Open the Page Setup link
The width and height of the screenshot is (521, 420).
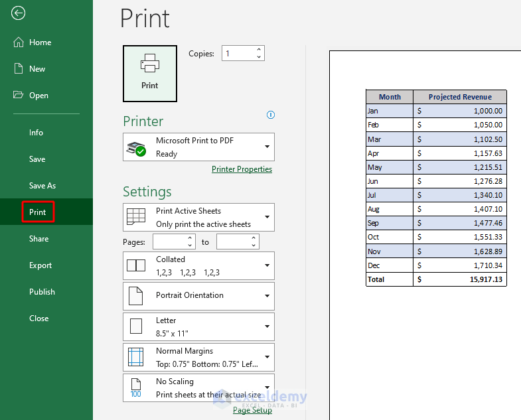click(252, 410)
